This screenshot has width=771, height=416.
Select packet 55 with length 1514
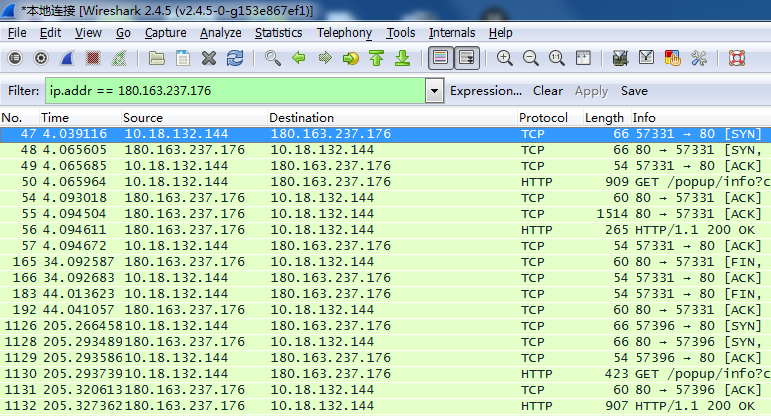click(386, 214)
